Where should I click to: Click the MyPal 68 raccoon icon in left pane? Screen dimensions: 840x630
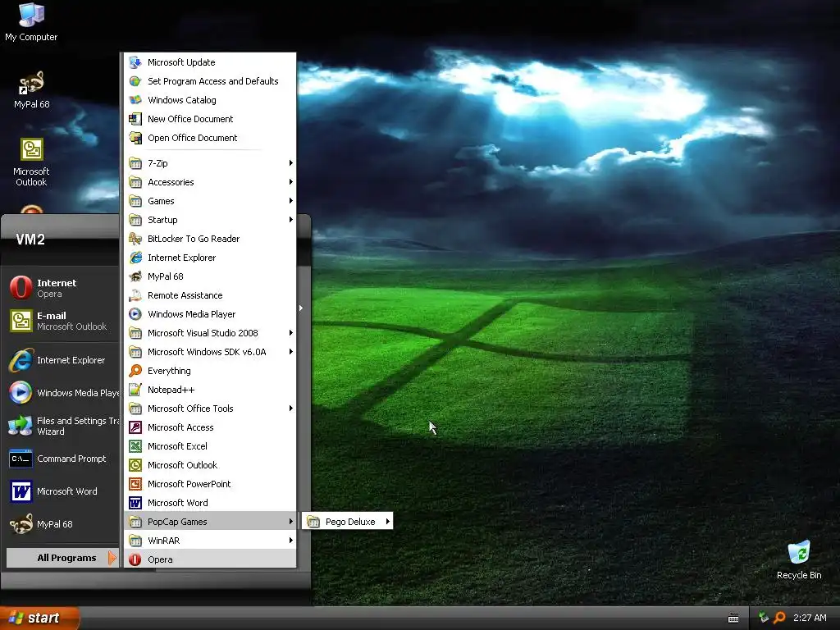pyautogui.click(x=21, y=524)
